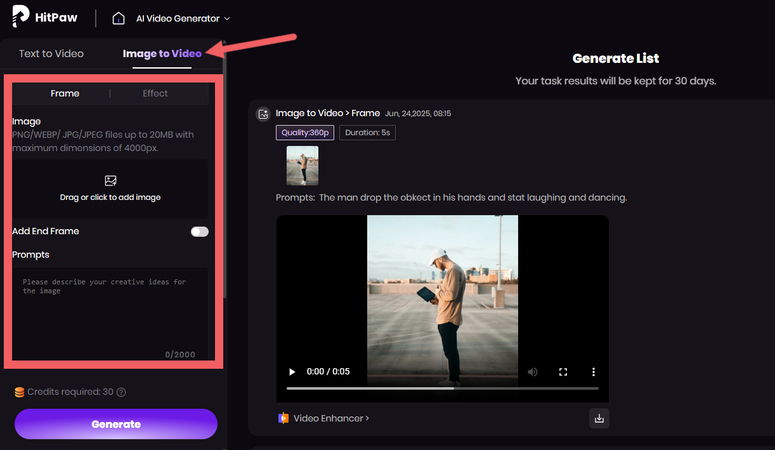Focus the Prompts text box
The height and width of the screenshot is (450, 775).
[x=110, y=314]
